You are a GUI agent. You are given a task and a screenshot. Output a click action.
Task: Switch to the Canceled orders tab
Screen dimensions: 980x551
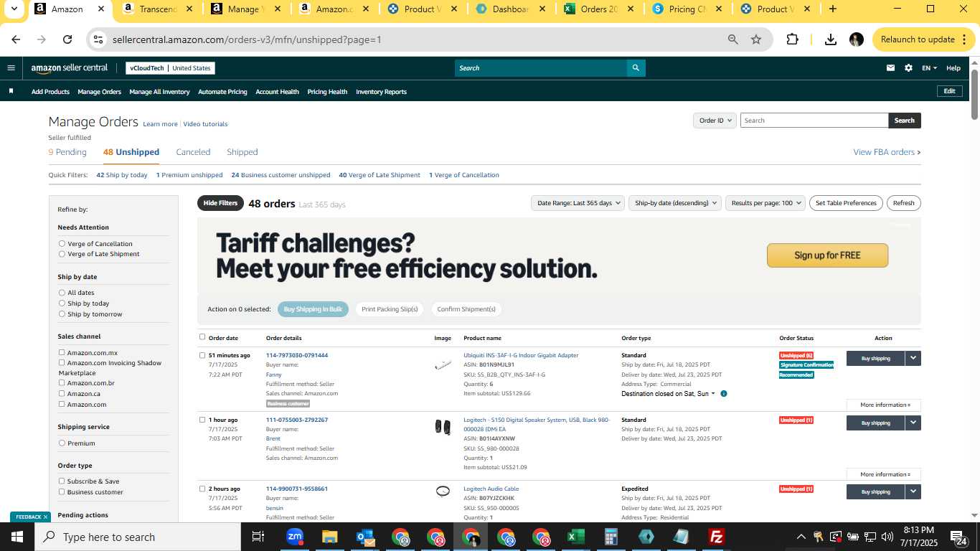coord(193,152)
